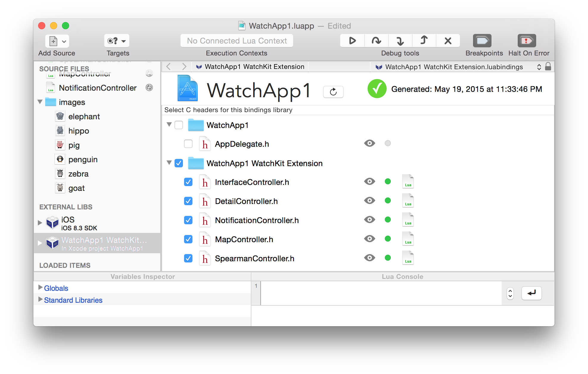Toggle the Breakpoints icon
This screenshot has height=374, width=588.
[x=482, y=41]
